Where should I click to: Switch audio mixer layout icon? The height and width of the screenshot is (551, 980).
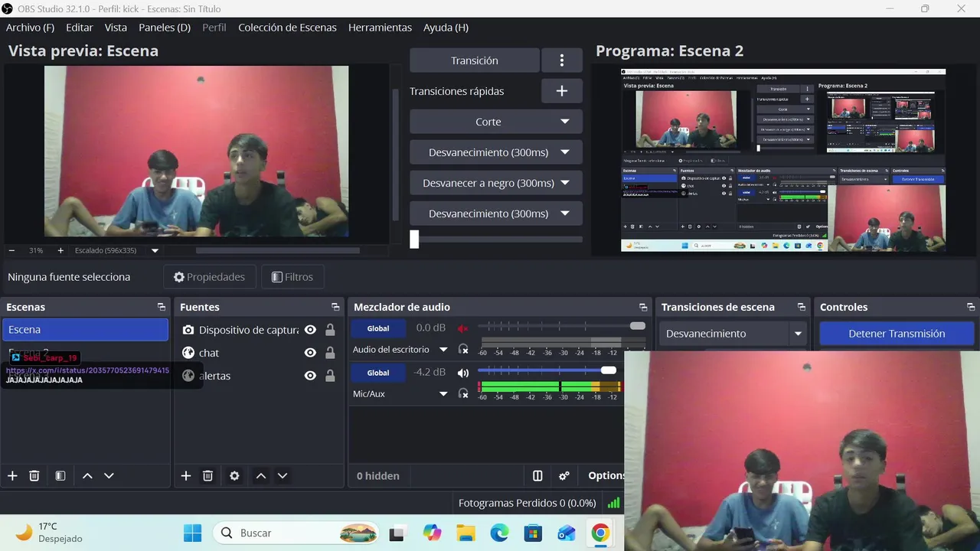pyautogui.click(x=537, y=476)
